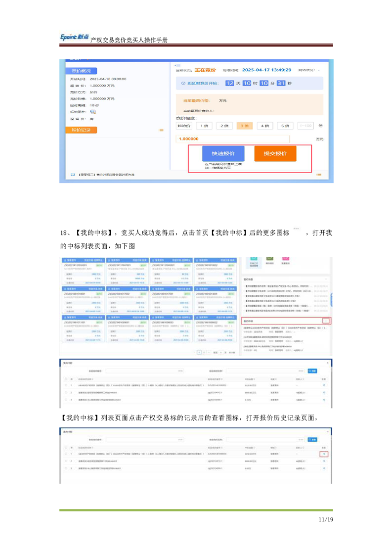Click the view icon in row 2 of bottom table
Viewport: 392px width, 555px height.
point(324,461)
